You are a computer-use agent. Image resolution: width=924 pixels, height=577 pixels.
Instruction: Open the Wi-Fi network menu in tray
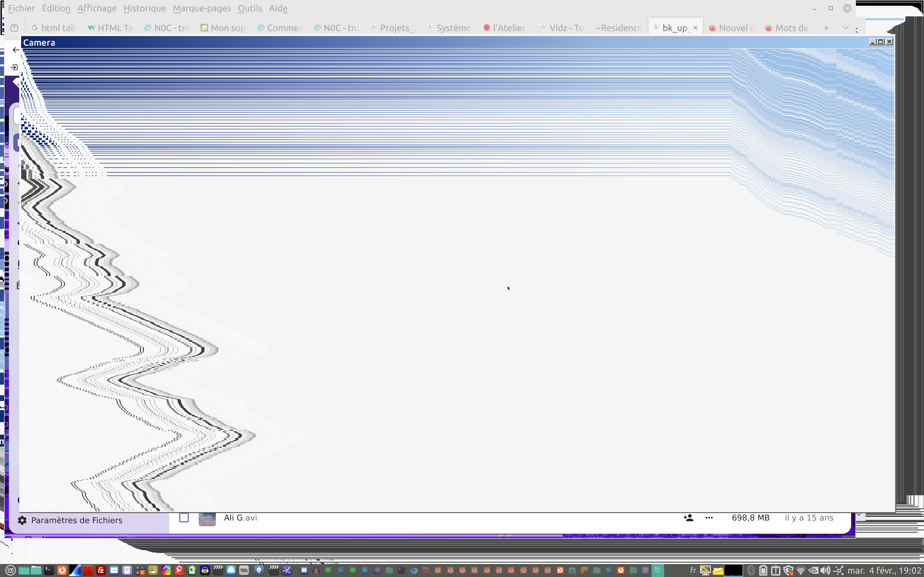pyautogui.click(x=801, y=571)
